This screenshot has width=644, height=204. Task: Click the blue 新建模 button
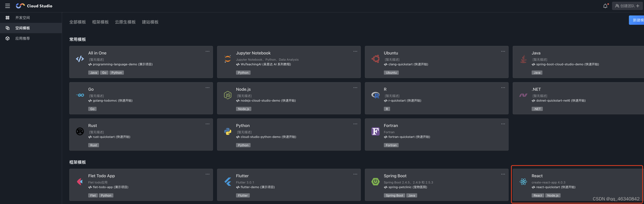coord(636,20)
